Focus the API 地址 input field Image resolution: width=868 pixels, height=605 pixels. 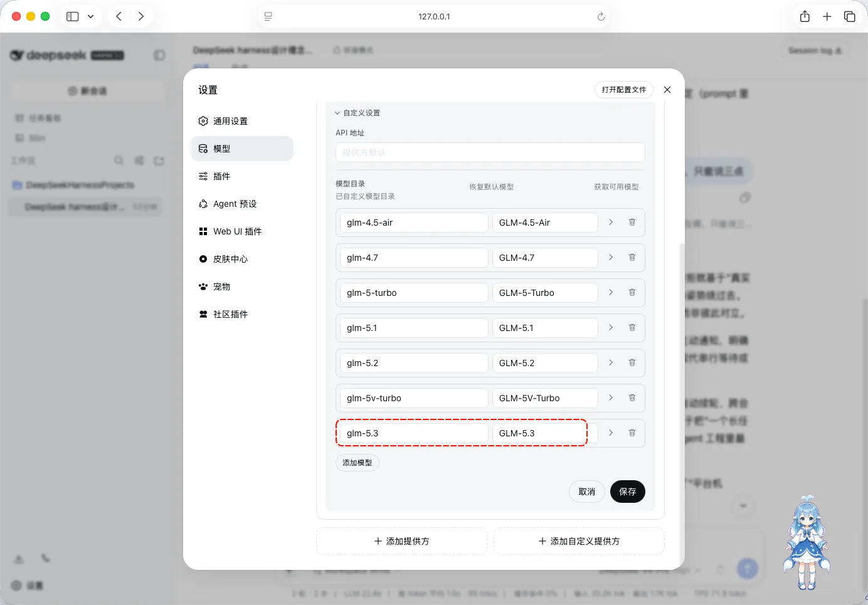point(490,152)
